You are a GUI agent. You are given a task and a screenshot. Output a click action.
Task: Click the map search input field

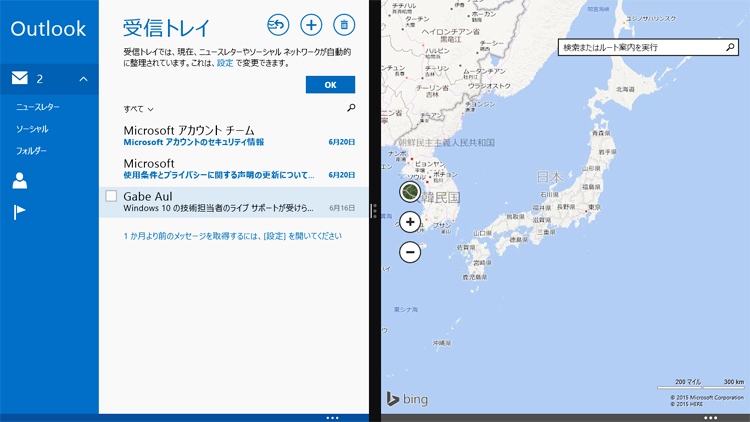[640, 47]
